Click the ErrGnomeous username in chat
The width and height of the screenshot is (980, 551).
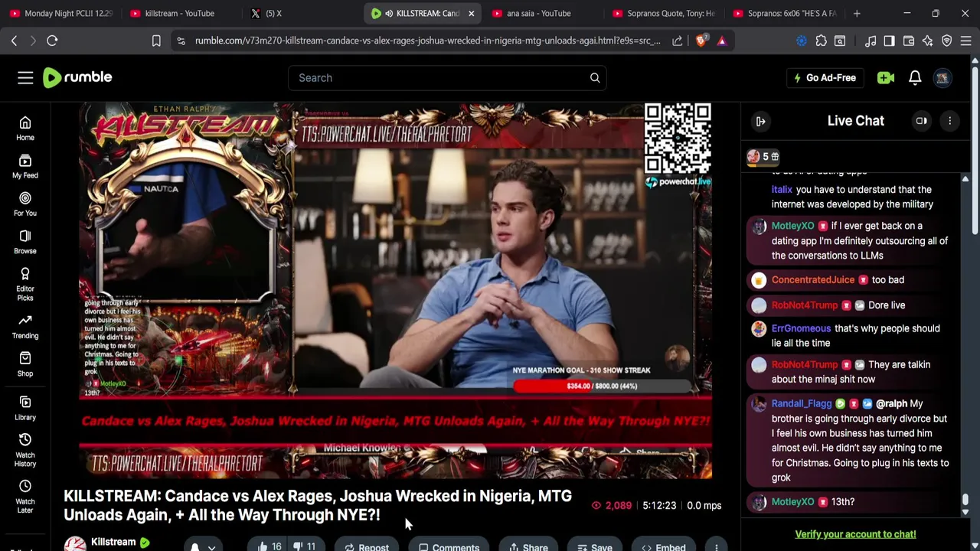pyautogui.click(x=801, y=328)
